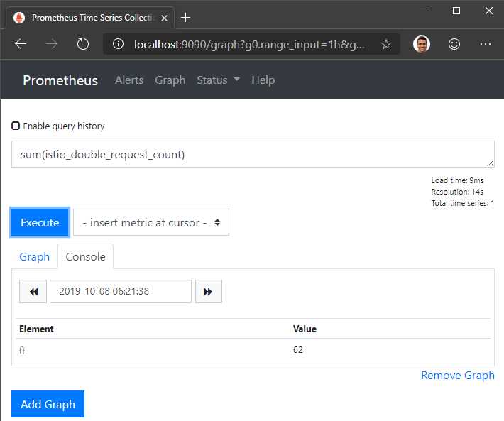Image resolution: width=504 pixels, height=421 pixels.
Task: Close the browser window
Action: [489, 11]
